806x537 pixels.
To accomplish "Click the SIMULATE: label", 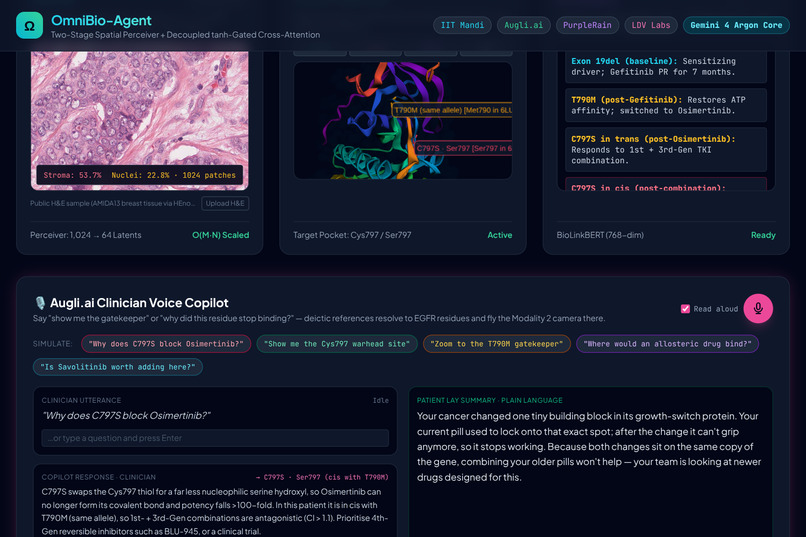I will coord(52,344).
